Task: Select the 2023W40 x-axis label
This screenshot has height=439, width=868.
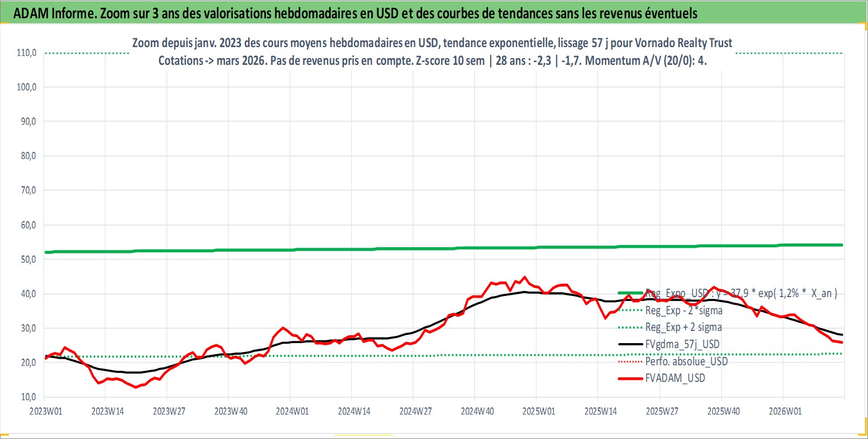Action: pyautogui.click(x=230, y=411)
